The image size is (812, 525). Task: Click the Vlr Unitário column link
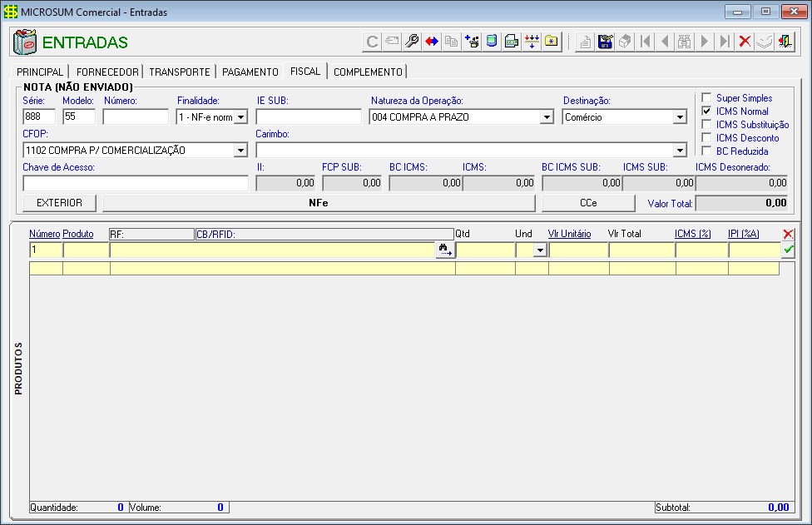(x=569, y=234)
